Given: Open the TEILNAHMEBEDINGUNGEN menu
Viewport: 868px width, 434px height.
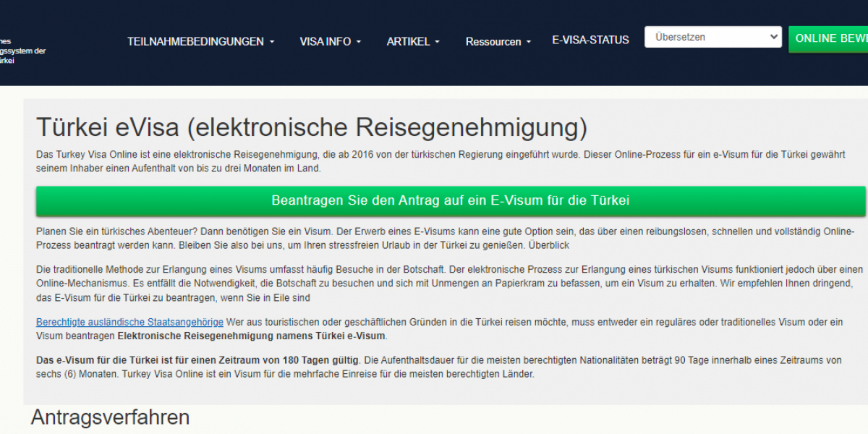Looking at the screenshot, I should (195, 42).
